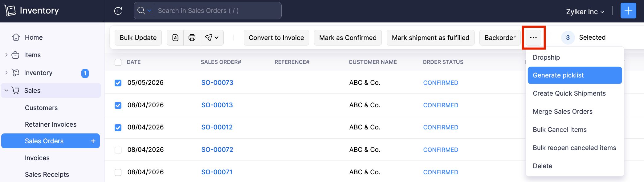Click the REFERENCE# column header
This screenshot has width=644, height=182.
[x=292, y=62]
